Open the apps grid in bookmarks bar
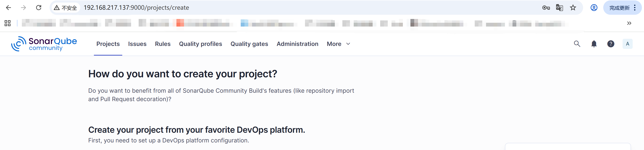 (8, 23)
